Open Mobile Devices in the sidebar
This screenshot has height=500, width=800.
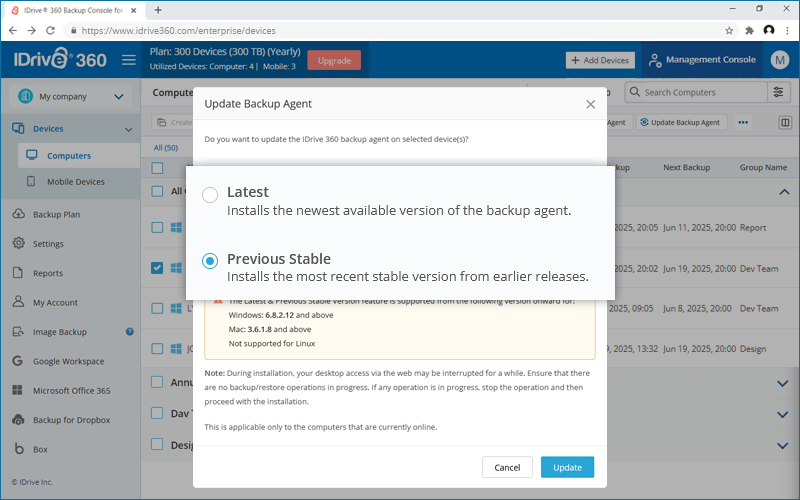[x=76, y=182]
